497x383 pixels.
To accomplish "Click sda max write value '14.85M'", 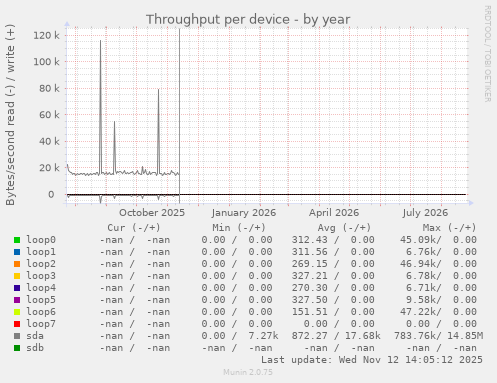I will 465,336.
